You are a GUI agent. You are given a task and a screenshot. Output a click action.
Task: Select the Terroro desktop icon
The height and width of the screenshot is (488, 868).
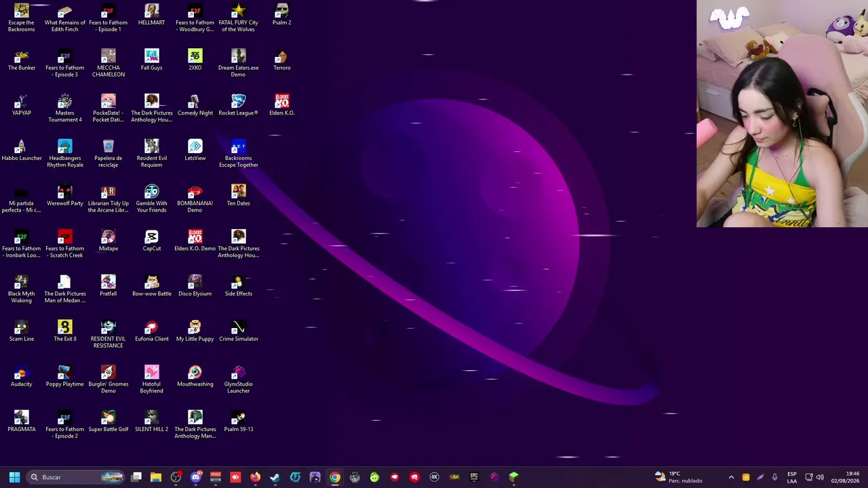point(281,60)
